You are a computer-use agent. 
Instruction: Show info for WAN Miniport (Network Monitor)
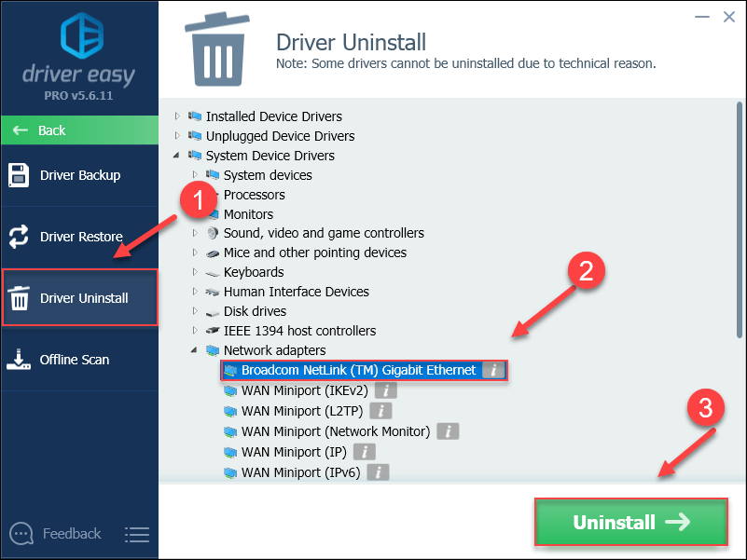tap(448, 431)
